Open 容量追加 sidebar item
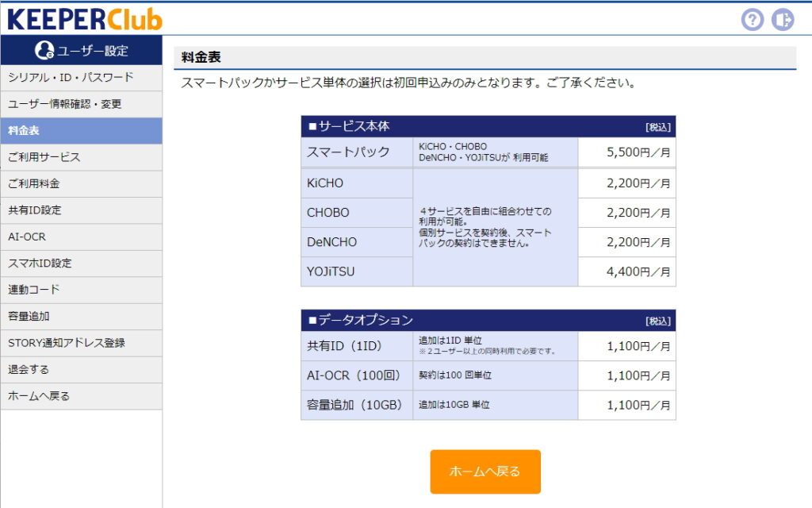 pyautogui.click(x=82, y=316)
